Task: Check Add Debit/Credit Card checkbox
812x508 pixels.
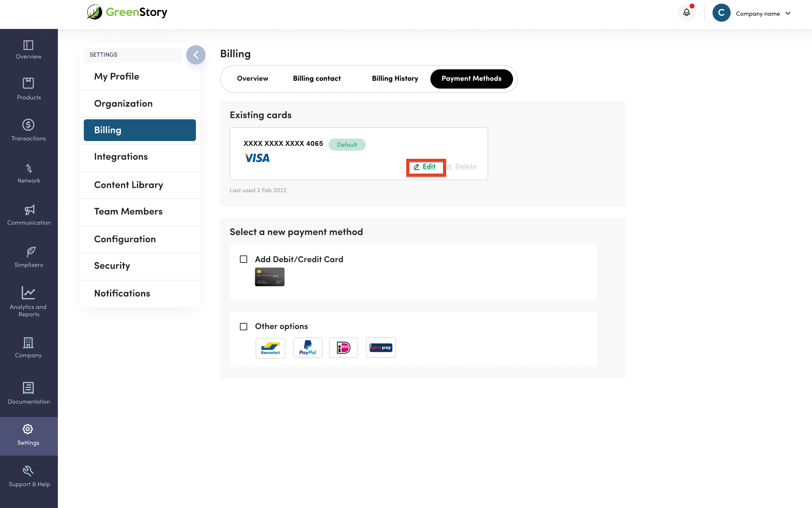Action: [x=244, y=259]
